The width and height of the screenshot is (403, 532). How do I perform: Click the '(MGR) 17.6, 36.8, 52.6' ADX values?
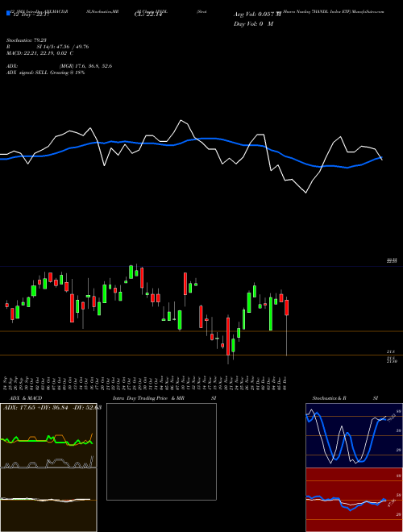pos(85,66)
